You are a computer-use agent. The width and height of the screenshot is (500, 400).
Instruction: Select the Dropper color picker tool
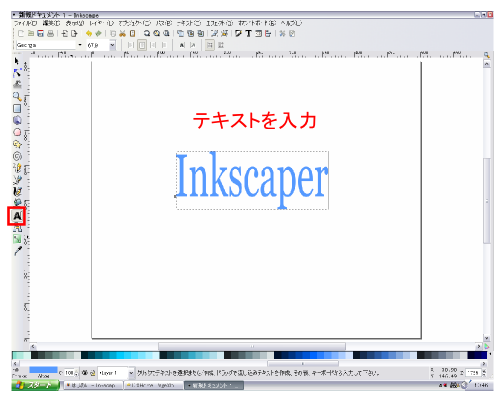click(18, 251)
